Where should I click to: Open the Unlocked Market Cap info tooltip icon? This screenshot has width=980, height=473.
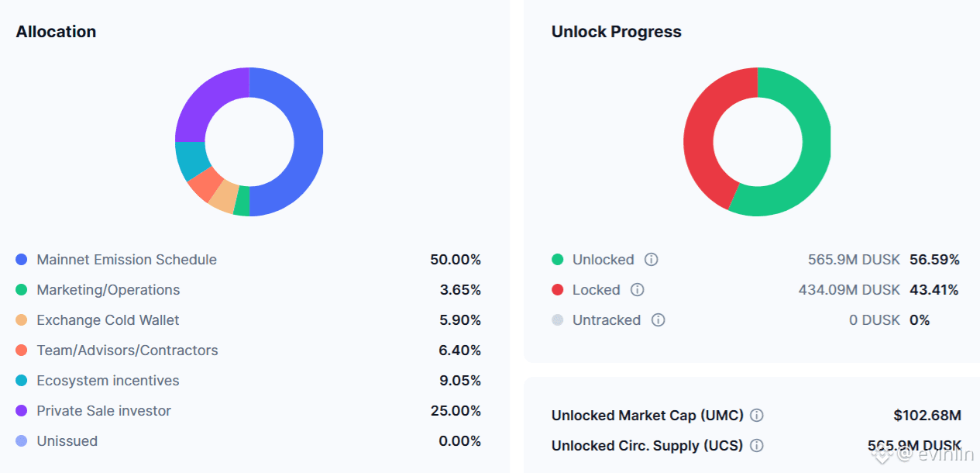click(x=757, y=416)
